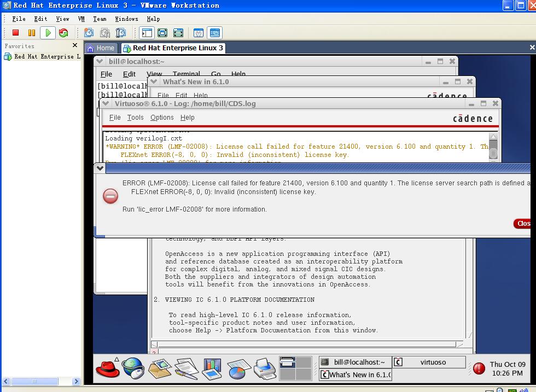Click the red alert notification icon
The height and width of the screenshot is (392, 536).
pos(479,368)
